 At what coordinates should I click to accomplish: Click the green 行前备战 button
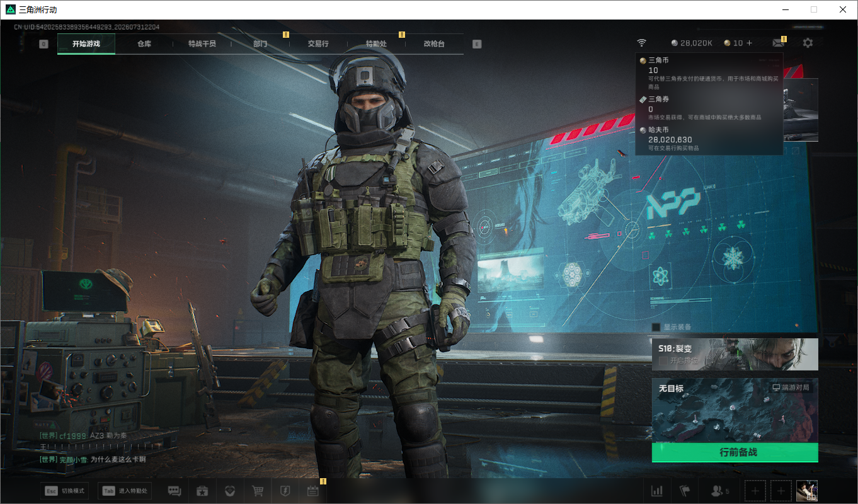point(735,452)
